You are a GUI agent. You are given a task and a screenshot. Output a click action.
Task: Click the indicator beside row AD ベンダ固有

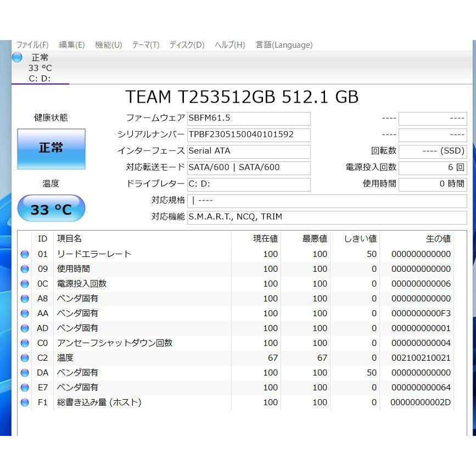tap(25, 328)
